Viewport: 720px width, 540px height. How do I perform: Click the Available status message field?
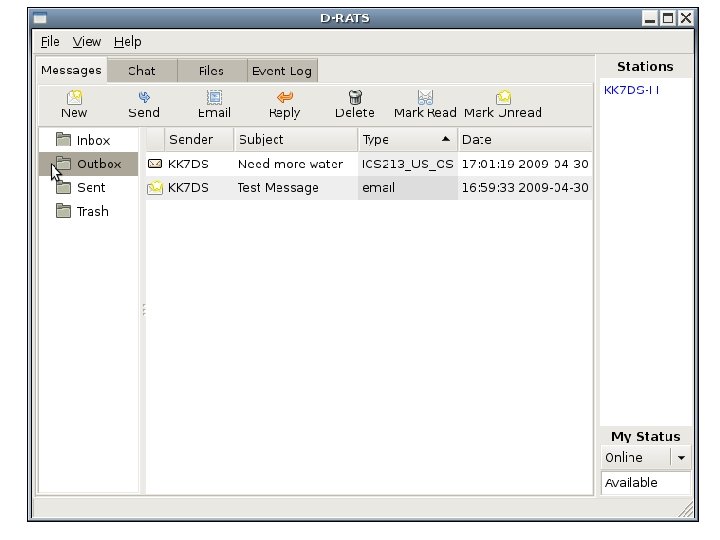645,483
